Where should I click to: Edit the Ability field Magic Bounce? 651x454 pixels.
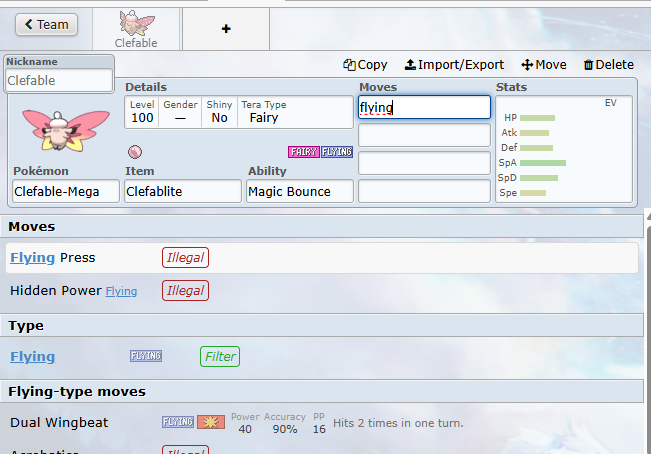300,191
